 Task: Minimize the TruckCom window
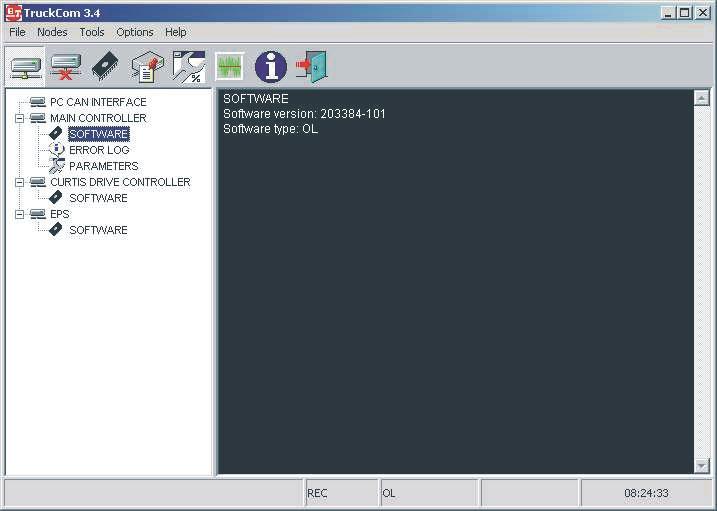point(668,13)
